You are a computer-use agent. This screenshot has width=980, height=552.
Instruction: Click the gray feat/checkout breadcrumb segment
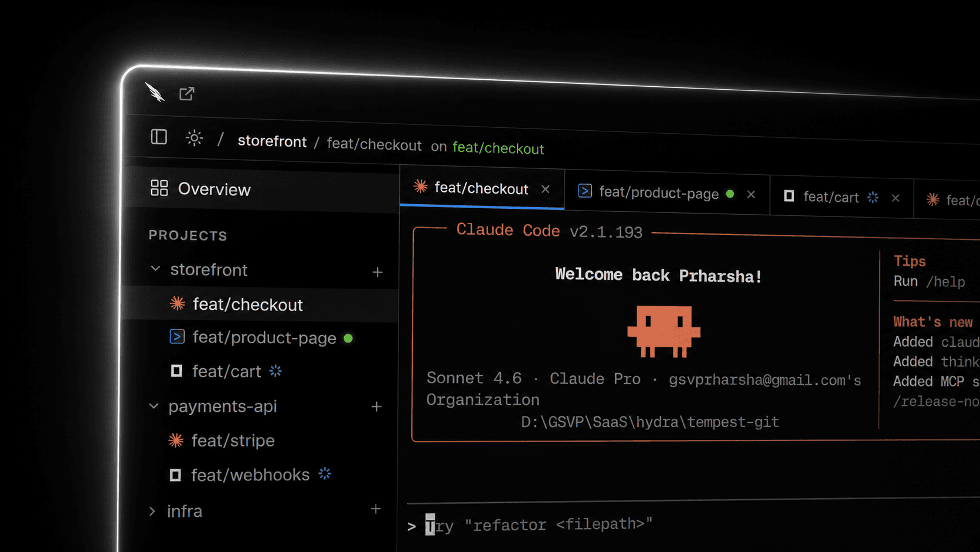coord(374,144)
